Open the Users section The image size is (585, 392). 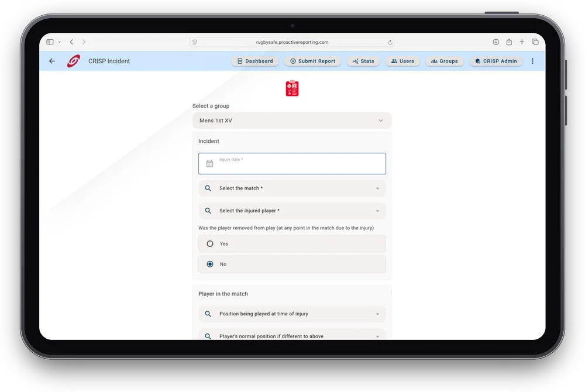click(402, 61)
